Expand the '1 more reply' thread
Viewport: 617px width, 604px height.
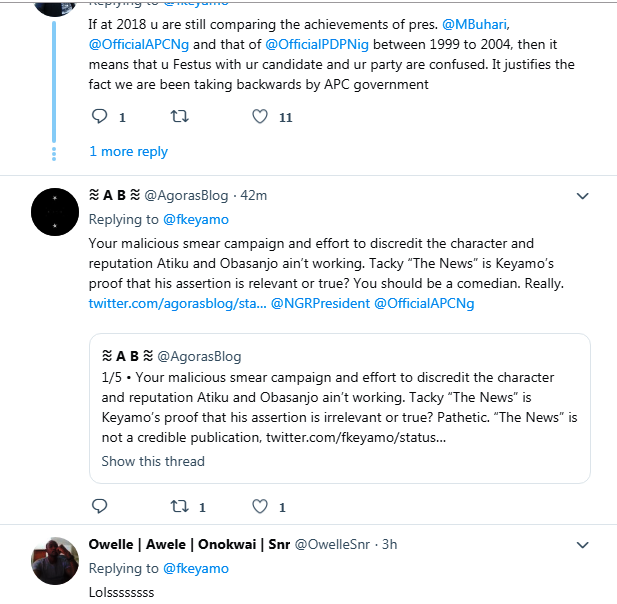128,152
